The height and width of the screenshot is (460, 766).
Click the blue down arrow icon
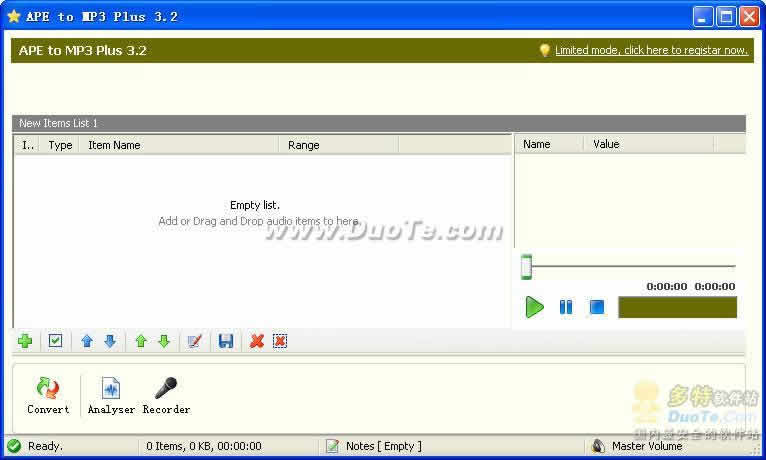pyautogui.click(x=110, y=341)
